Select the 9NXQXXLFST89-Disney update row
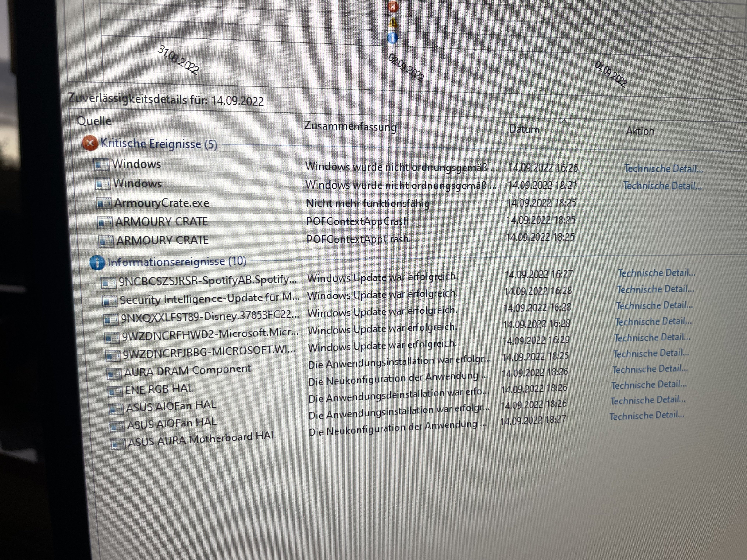This screenshot has height=560, width=747. [209, 317]
